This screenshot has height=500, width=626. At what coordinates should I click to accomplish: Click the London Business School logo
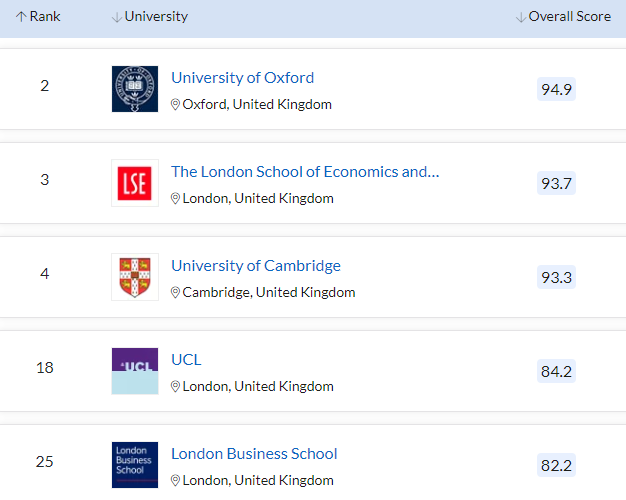(135, 465)
